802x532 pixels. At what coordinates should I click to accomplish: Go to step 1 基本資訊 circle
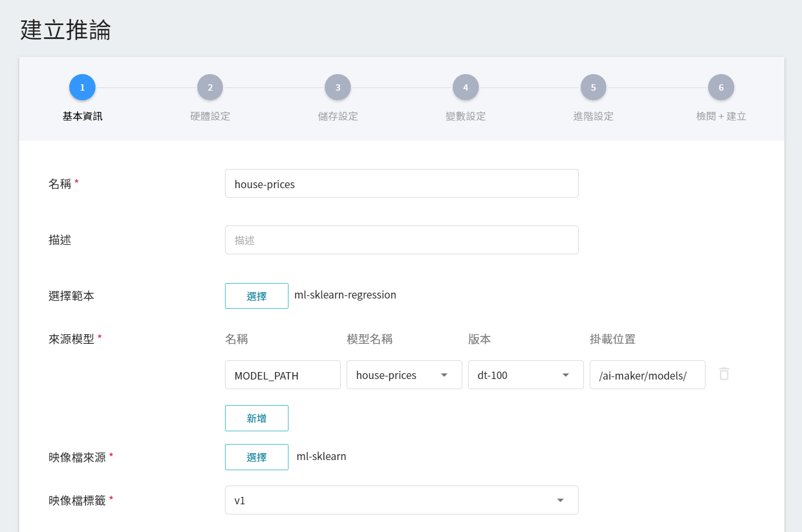(x=82, y=87)
